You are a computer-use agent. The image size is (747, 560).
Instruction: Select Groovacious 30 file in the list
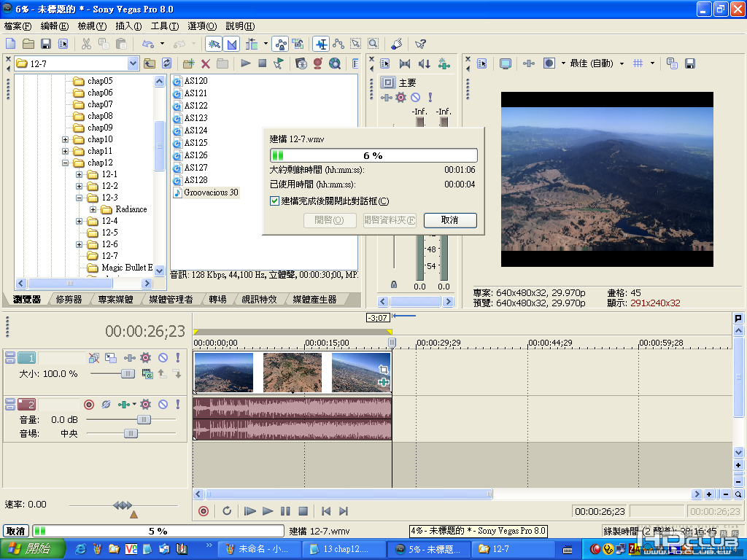(x=211, y=192)
